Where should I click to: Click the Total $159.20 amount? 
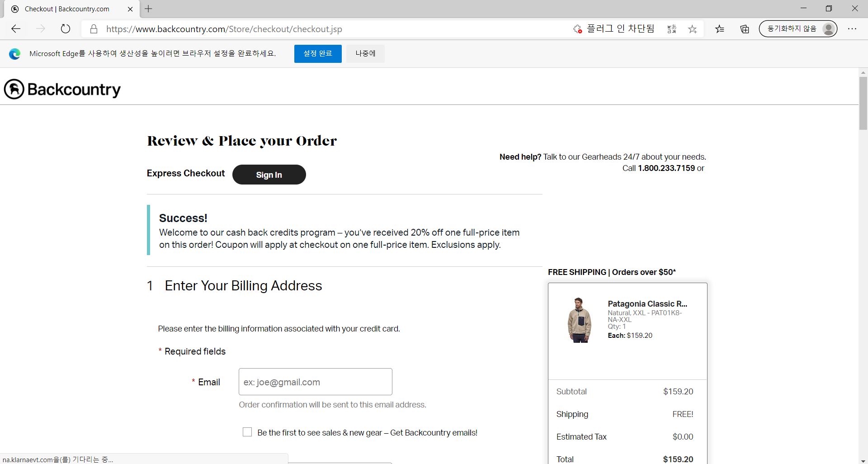click(x=678, y=459)
